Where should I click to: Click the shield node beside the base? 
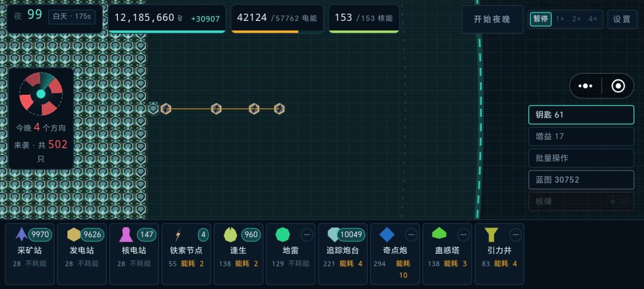(153, 109)
